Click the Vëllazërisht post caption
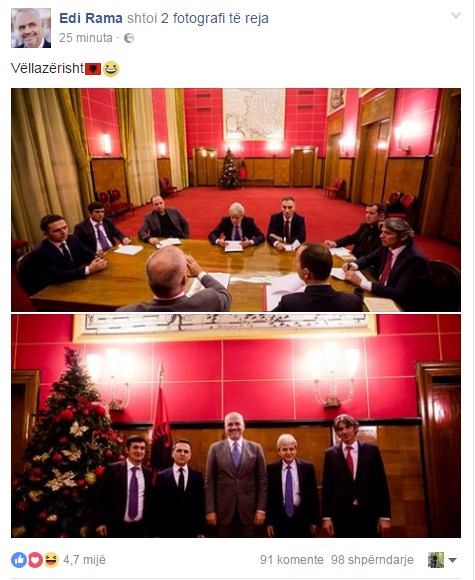 47,68
